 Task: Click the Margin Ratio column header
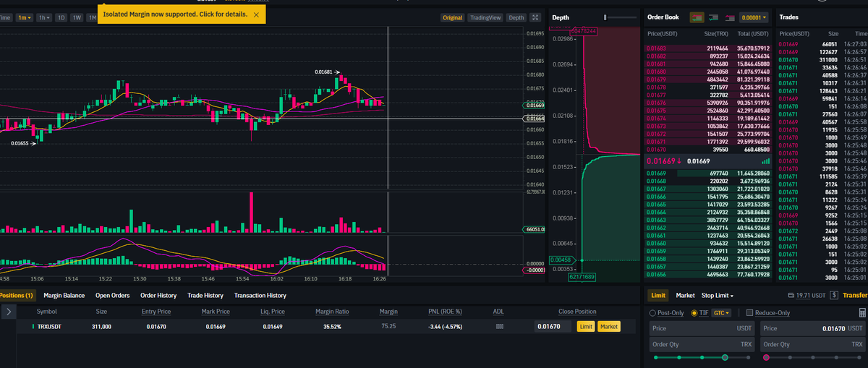pos(332,312)
